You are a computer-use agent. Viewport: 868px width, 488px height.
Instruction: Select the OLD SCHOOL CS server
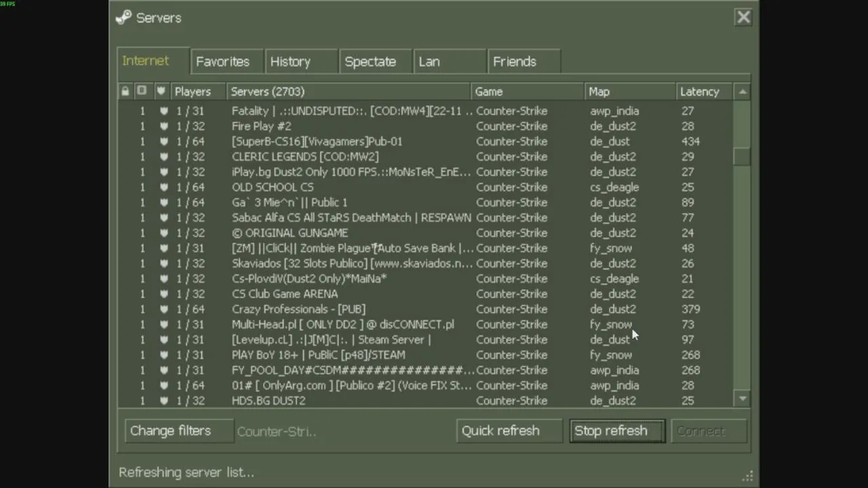pos(426,187)
